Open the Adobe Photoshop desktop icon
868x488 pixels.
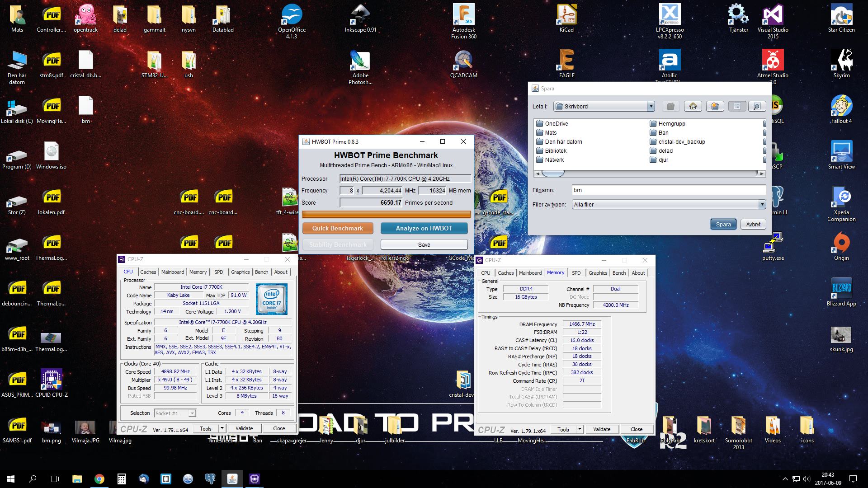coord(360,67)
